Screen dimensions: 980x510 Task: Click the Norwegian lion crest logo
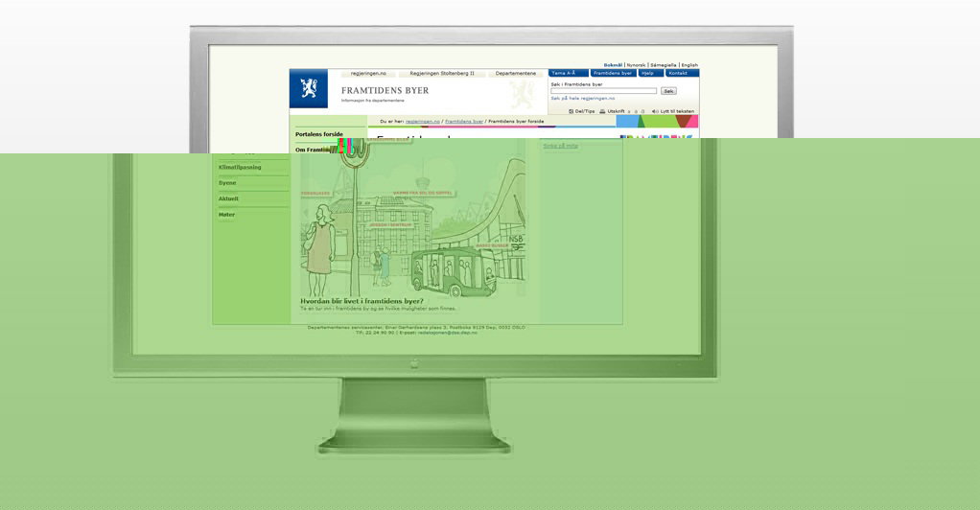point(308,89)
